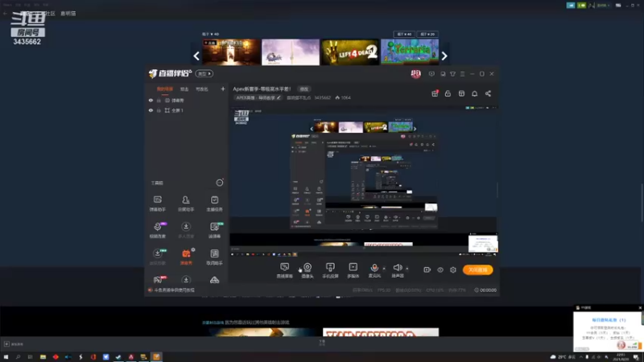Click the room number 3435662 in the header
This screenshot has height=362, width=644.
(x=323, y=97)
